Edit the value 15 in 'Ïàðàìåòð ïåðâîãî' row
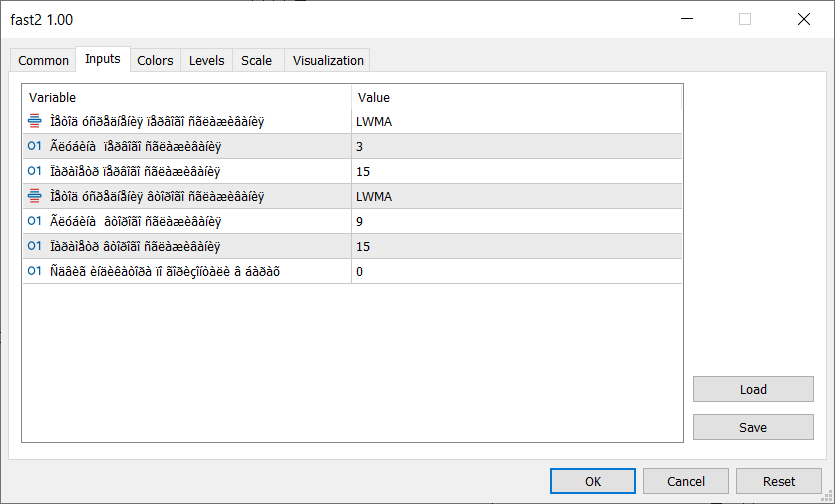The height and width of the screenshot is (504, 835). coord(517,172)
